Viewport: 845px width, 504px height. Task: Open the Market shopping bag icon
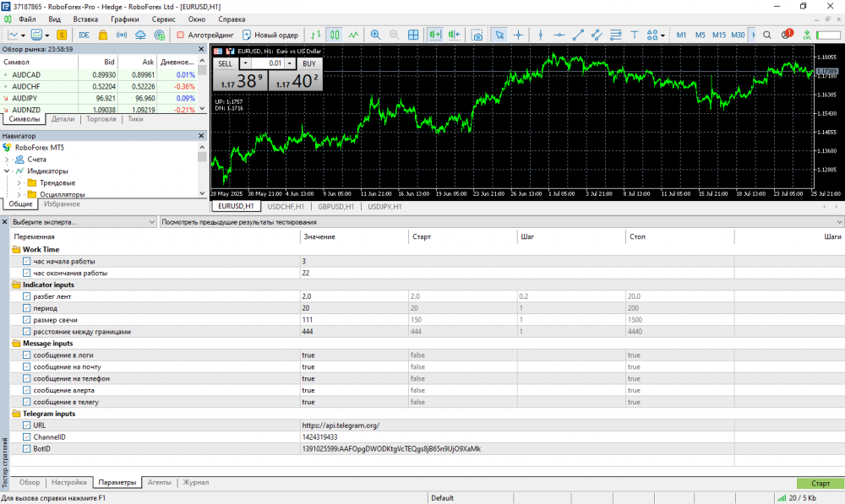pos(102,35)
